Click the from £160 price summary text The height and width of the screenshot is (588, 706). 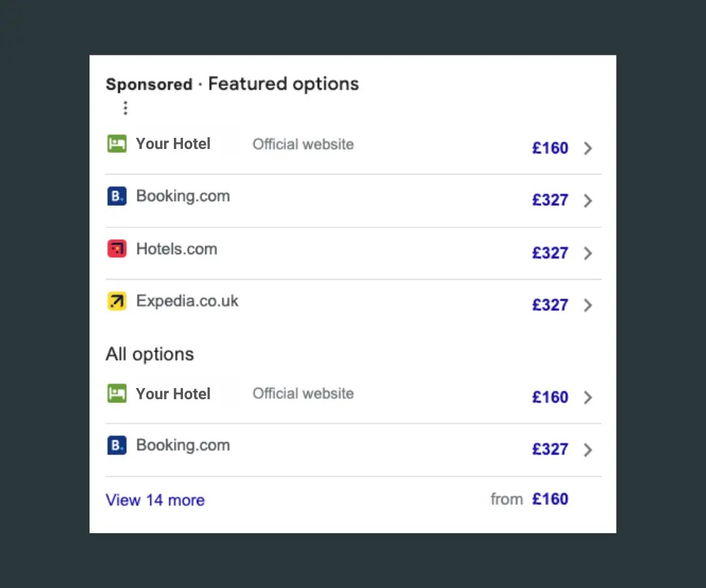[531, 499]
